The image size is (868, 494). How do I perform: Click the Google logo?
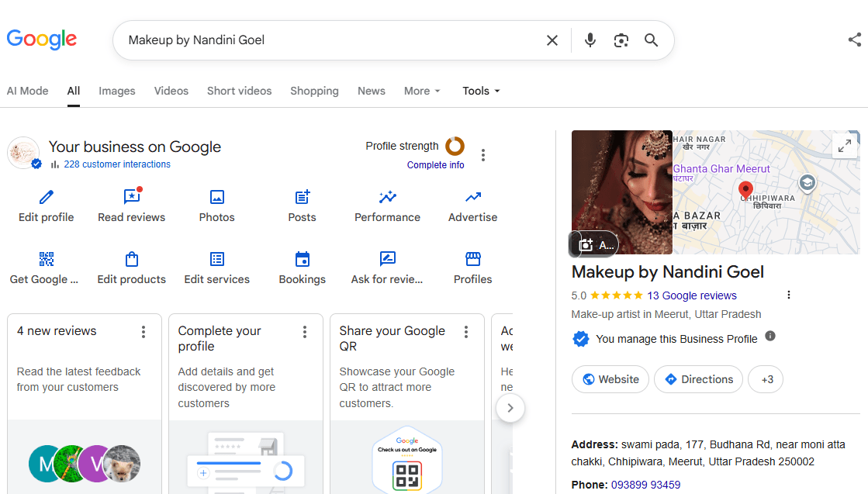[x=42, y=40]
